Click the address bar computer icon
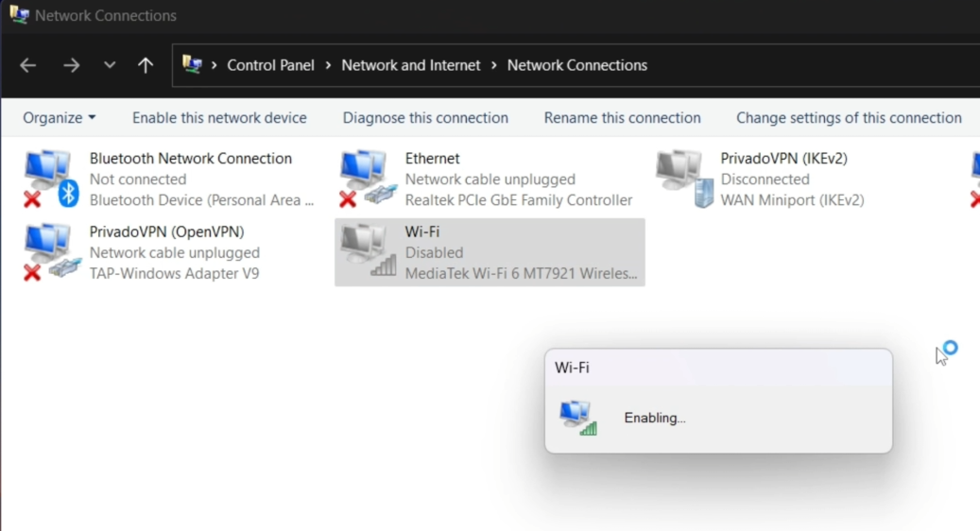Screen dimensions: 980x531 192,64
